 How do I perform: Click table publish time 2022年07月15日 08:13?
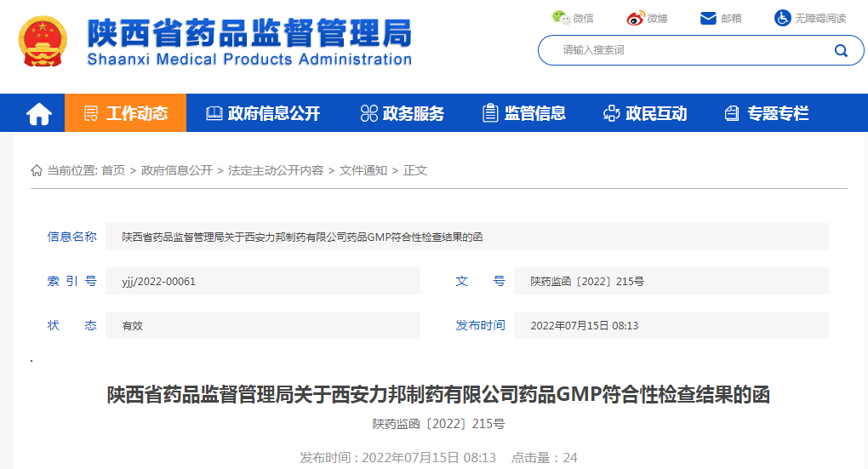pyautogui.click(x=585, y=326)
